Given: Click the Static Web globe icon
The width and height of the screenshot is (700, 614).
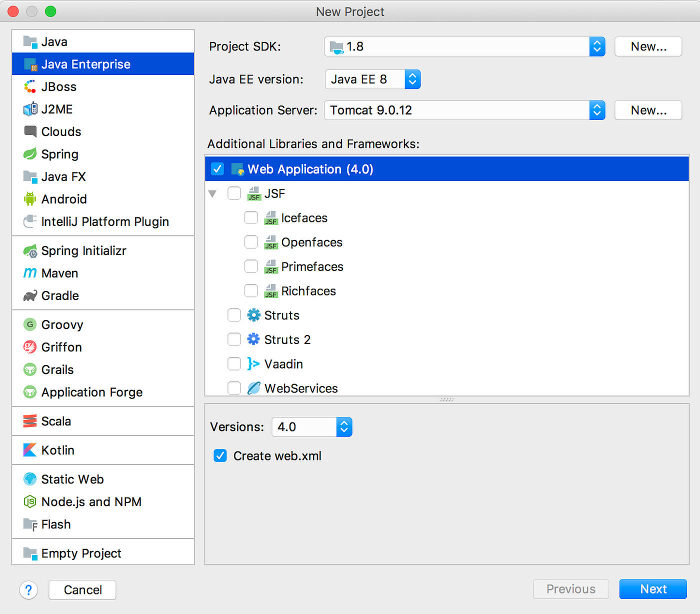Looking at the screenshot, I should pos(30,479).
